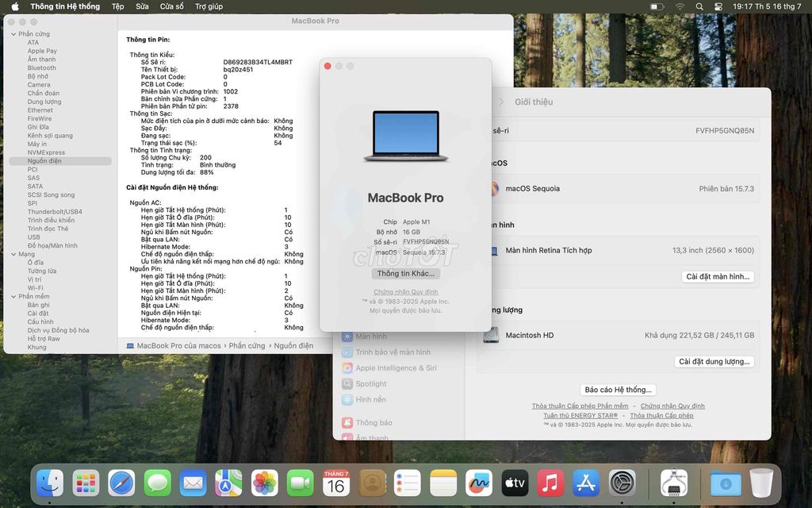Click the MacBook Pro laptop image
The height and width of the screenshot is (508, 812).
pos(405,136)
